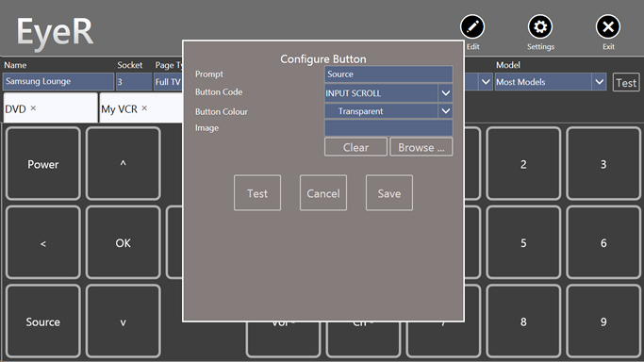Select the left arrow < remote button
The height and width of the screenshot is (362, 644).
click(43, 242)
